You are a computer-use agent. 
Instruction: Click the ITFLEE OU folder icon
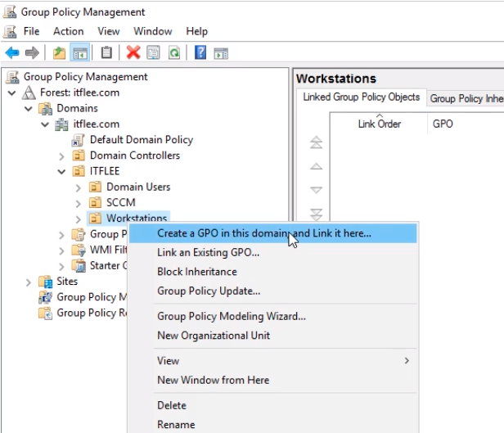point(79,171)
